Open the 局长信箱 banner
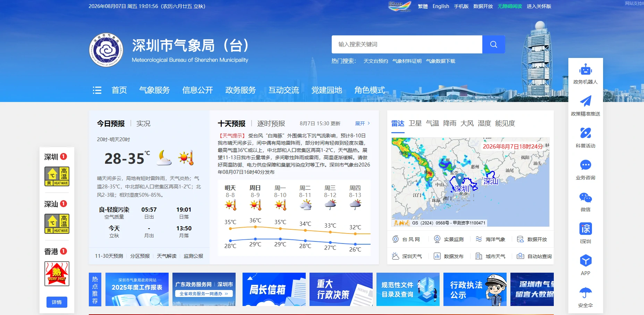Screen dimensions: 644x315 274,289
